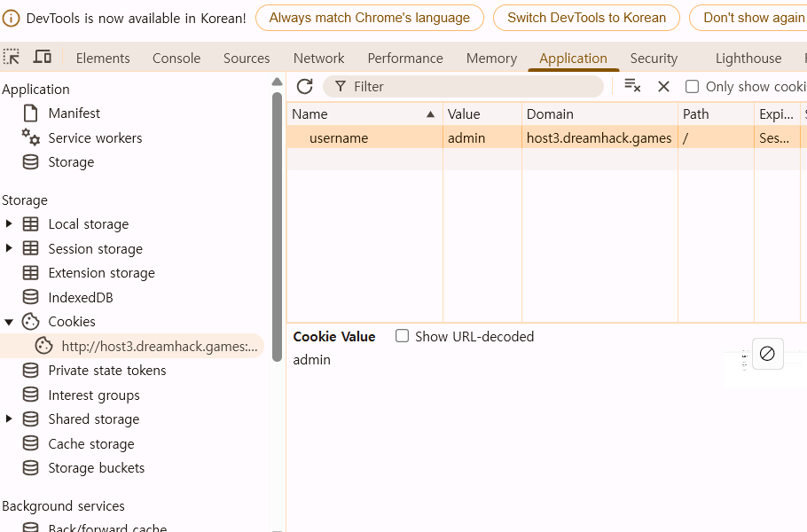Viewport: 807px width, 532px height.
Task: Click the Value column header
Action: (482, 114)
